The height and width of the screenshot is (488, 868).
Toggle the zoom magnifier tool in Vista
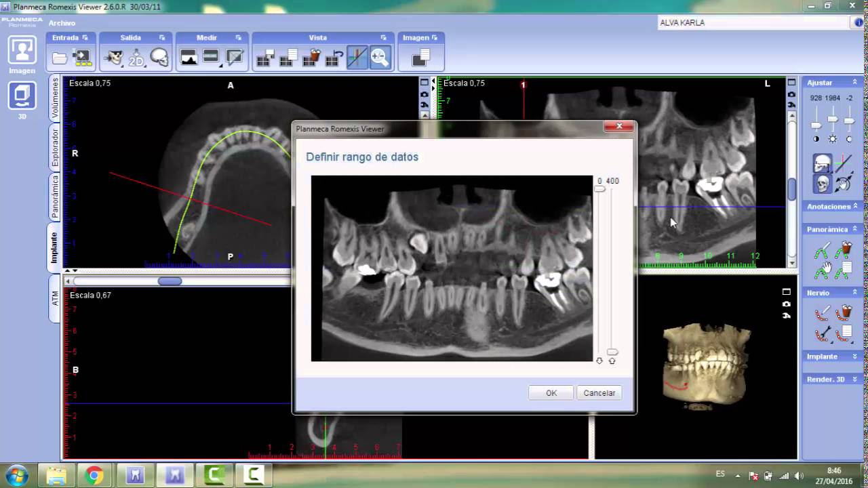tap(380, 58)
